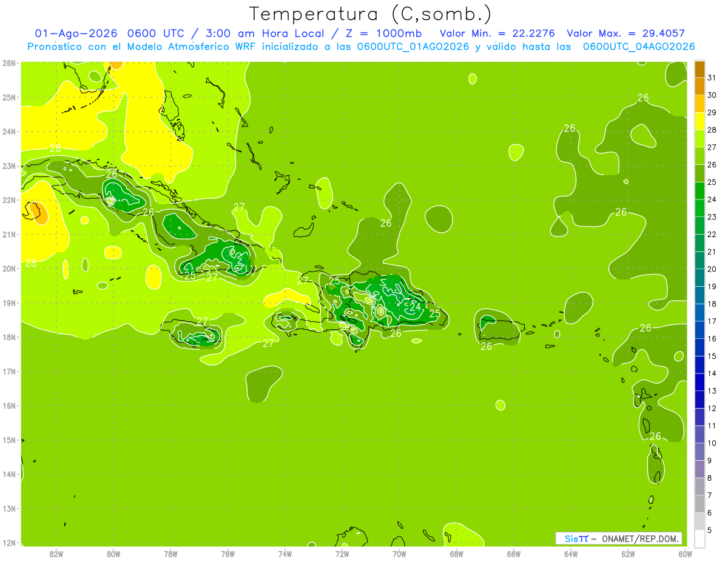
Task: Click the title "Temperatura (C,somb.)"
Action: [371, 14]
